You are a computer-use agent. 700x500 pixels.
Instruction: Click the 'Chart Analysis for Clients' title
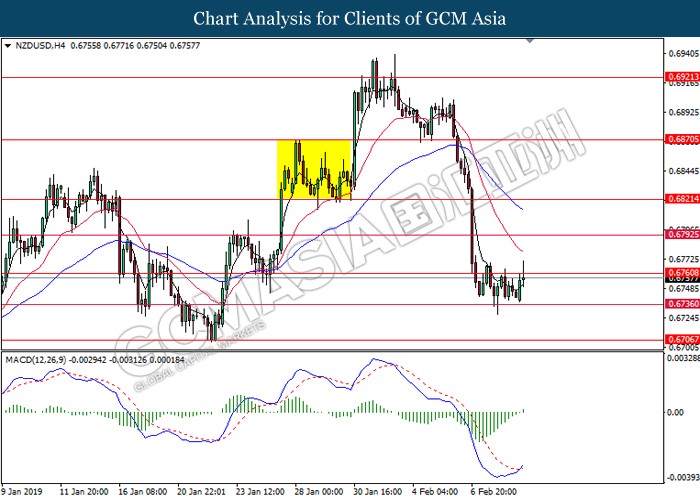[349, 18]
